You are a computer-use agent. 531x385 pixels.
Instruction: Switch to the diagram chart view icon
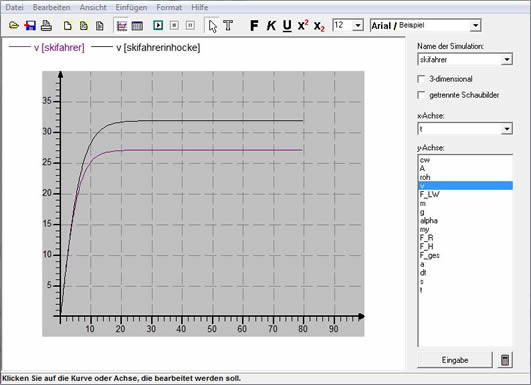tap(122, 26)
